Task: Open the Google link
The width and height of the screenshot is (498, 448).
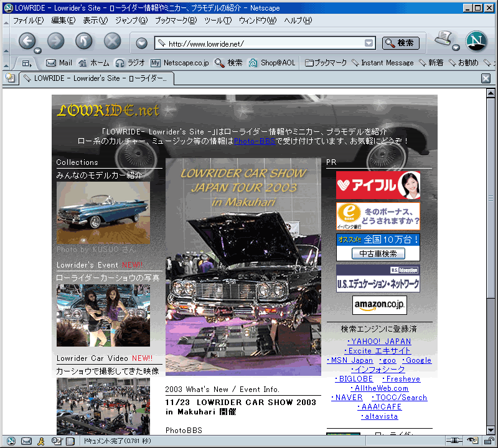Action: pyautogui.click(x=416, y=360)
